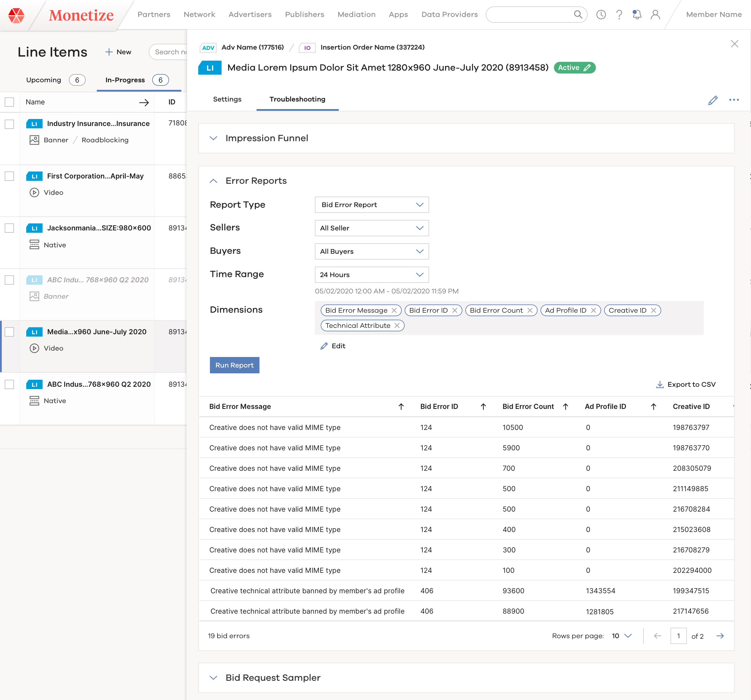This screenshot has width=751, height=700.
Task: Toggle the select-all checkbox in Name header
Action: click(9, 102)
